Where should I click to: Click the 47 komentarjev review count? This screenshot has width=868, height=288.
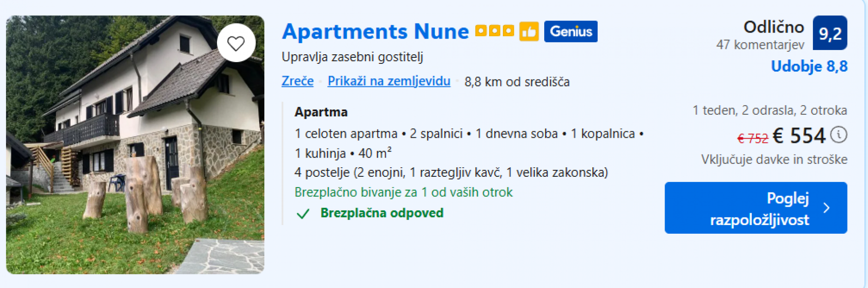(x=760, y=45)
